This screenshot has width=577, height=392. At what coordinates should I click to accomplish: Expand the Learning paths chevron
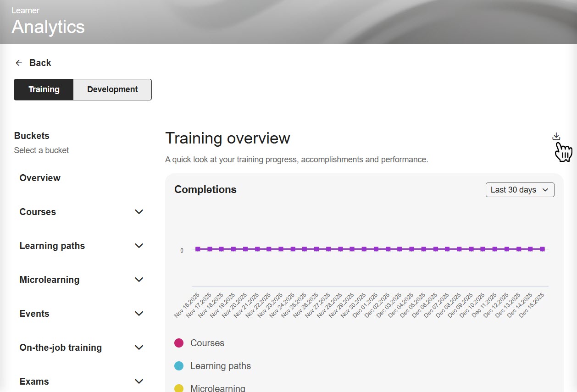pos(139,246)
